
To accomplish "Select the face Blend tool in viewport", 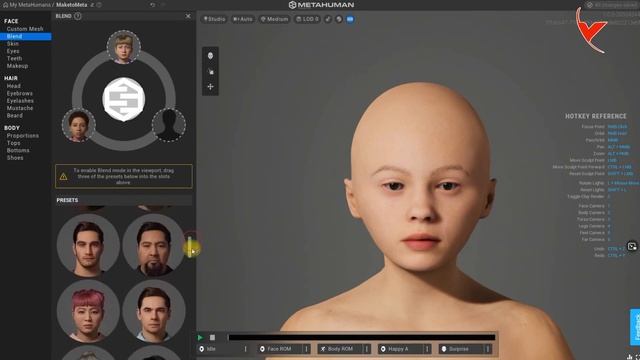I will 210,56.
